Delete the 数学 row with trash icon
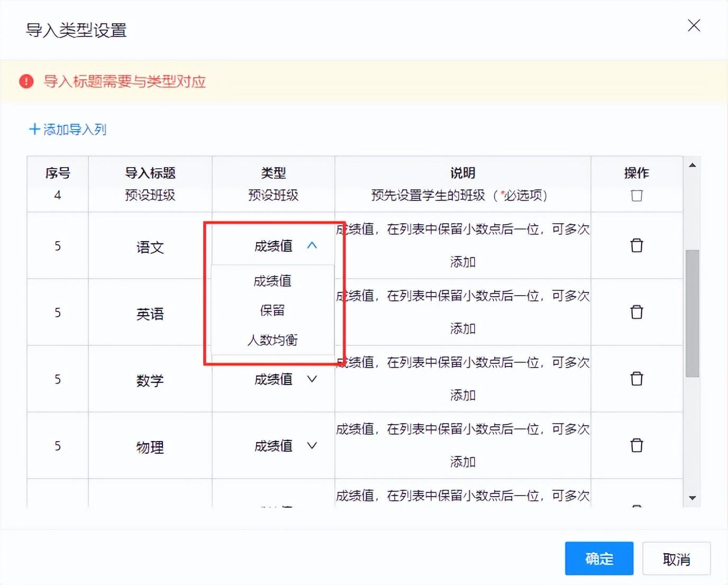Screen dimensions: 728x585 pos(636,379)
